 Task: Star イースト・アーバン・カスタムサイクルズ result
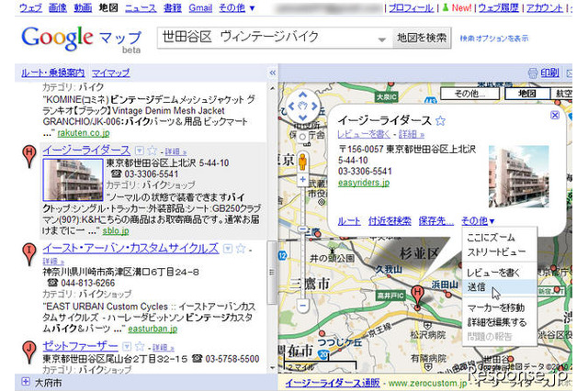(241, 249)
